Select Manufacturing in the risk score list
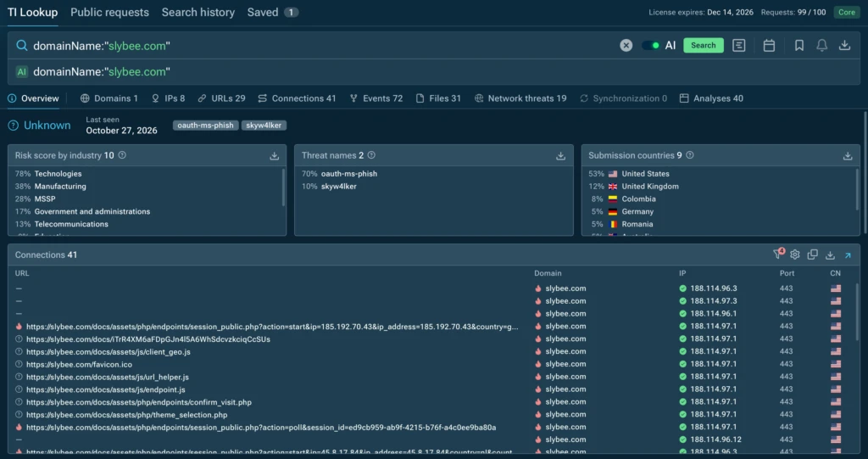Viewport: 868px width, 459px height. pos(60,187)
